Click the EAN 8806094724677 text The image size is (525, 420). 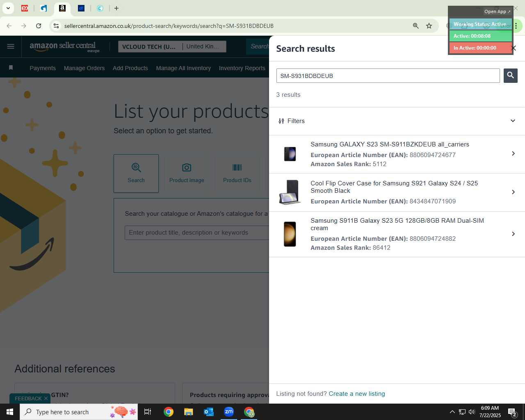click(433, 155)
